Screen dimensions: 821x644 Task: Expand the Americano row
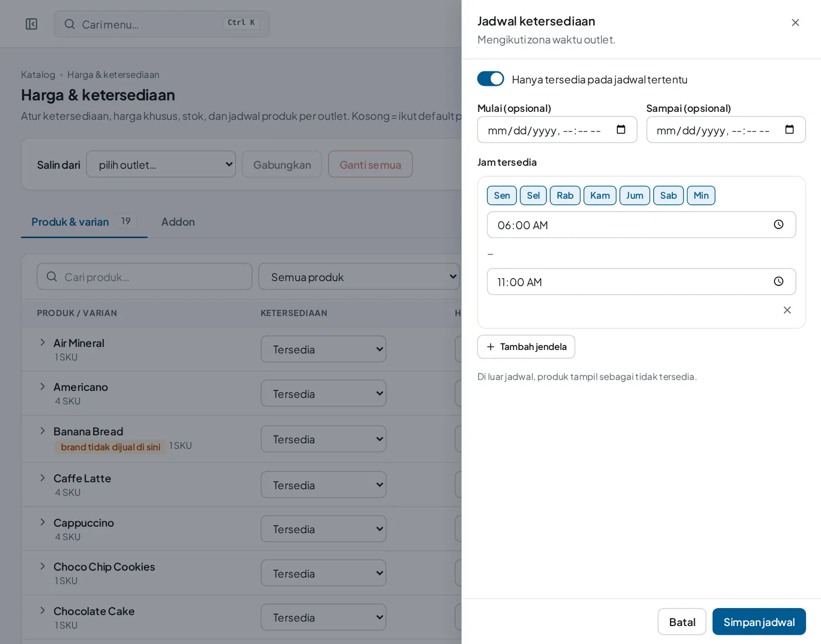pyautogui.click(x=43, y=386)
